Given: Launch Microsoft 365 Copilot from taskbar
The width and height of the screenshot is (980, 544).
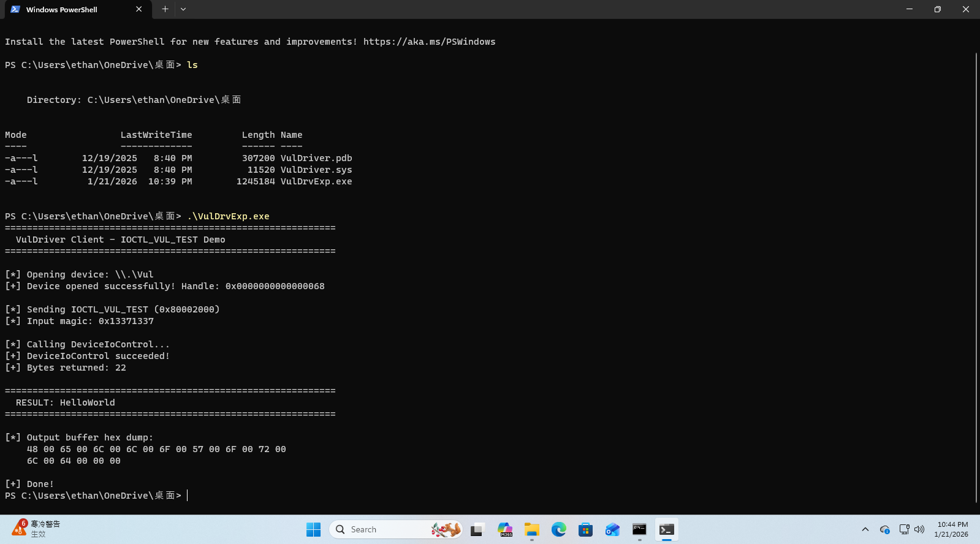Looking at the screenshot, I should click(x=504, y=529).
